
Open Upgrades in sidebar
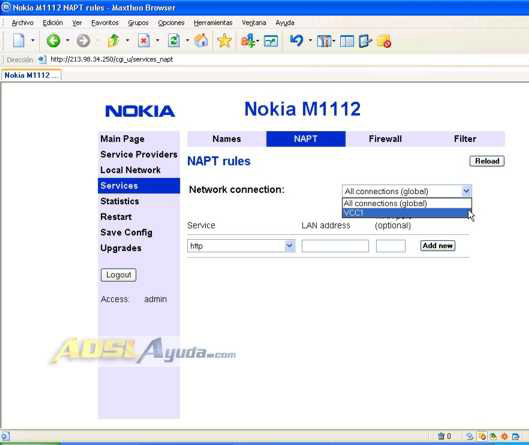[x=121, y=248]
